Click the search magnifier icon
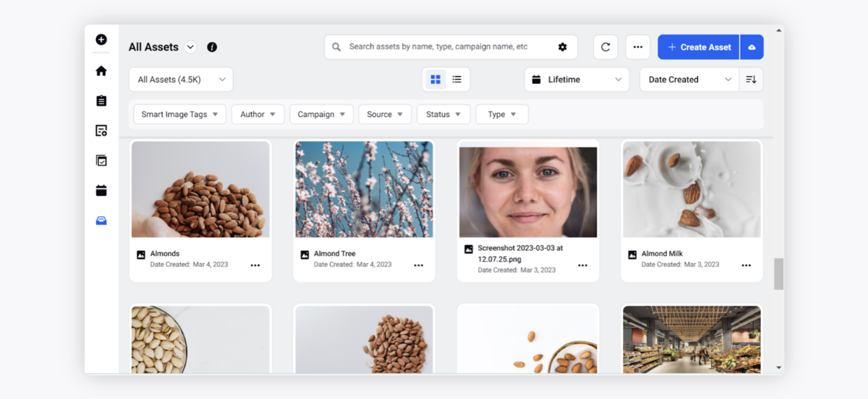This screenshot has height=399, width=868. click(x=337, y=47)
